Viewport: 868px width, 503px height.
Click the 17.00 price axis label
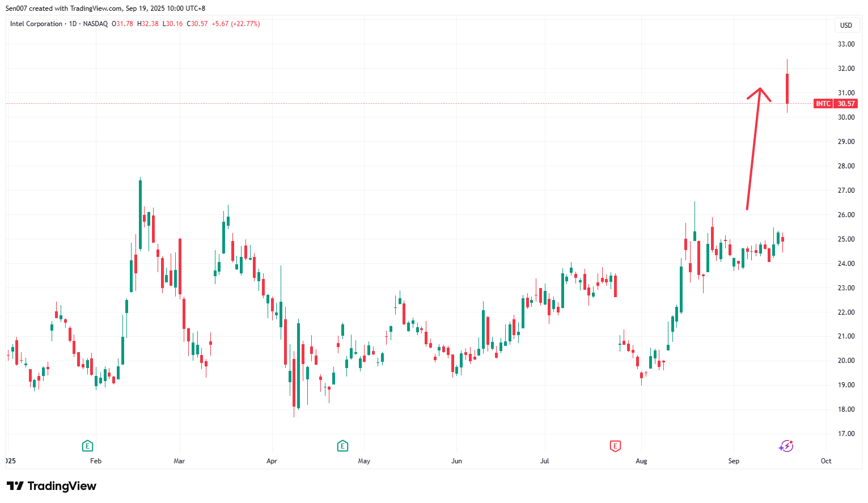[846, 434]
